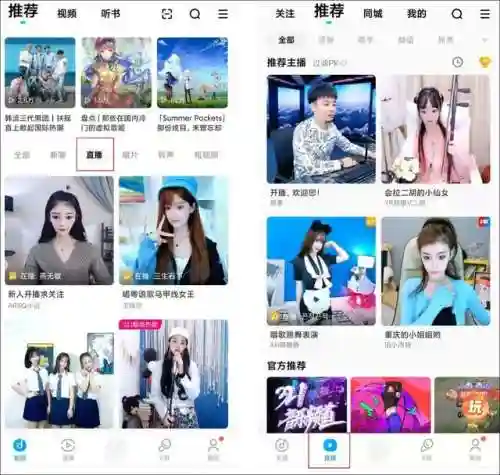Image resolution: width=500 pixels, height=475 pixels.
Task: Tap the 推荐主播 section heading
Action: click(286, 62)
